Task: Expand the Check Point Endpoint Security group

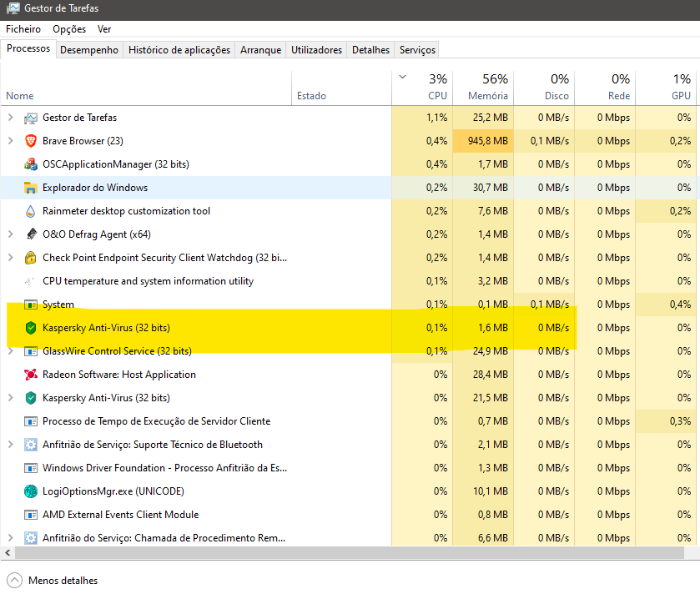Action: (10, 258)
